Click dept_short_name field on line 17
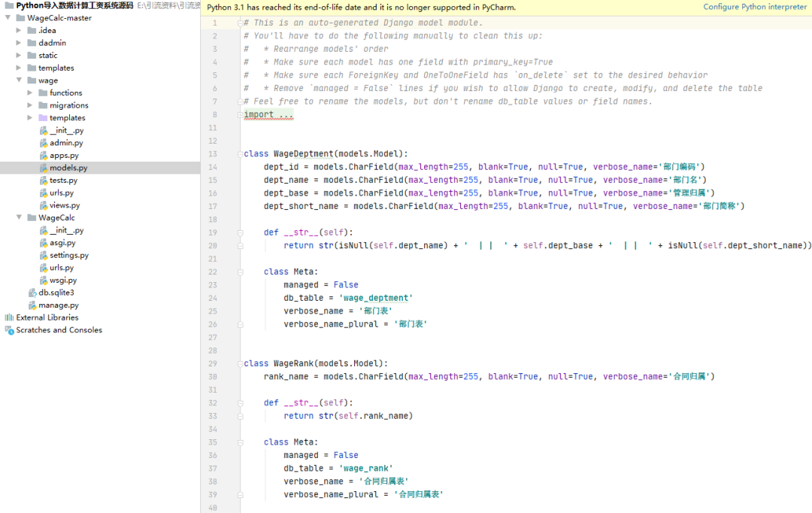This screenshot has height=513, width=812. (301, 206)
